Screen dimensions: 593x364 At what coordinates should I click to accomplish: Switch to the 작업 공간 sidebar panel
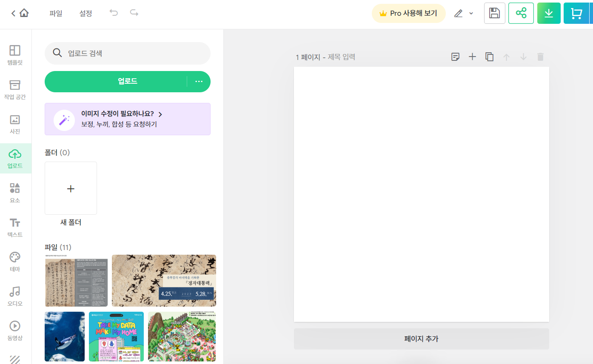click(15, 90)
